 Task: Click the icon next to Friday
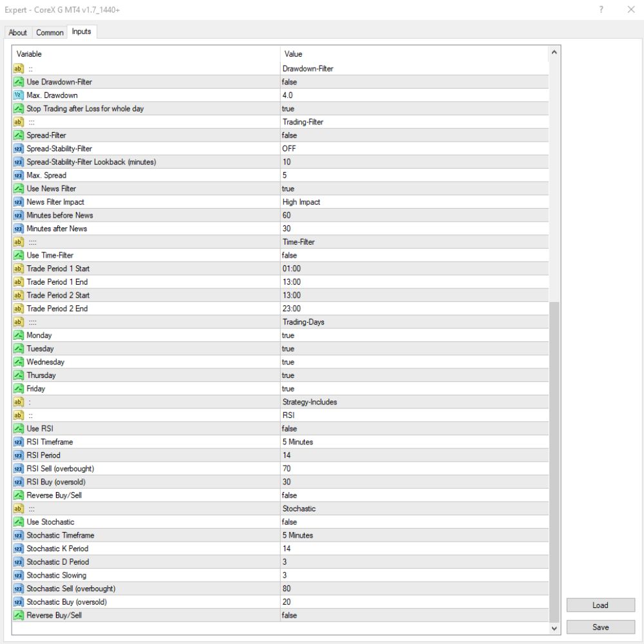[19, 388]
